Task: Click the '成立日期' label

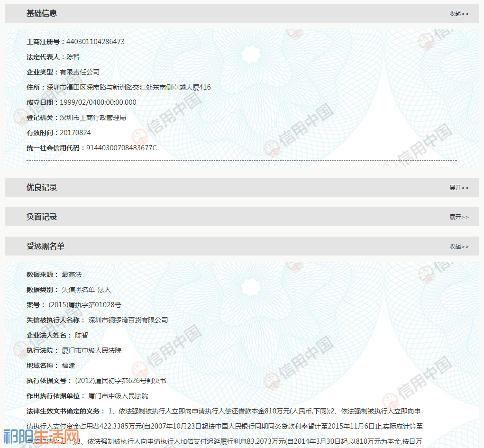Action: (40, 102)
